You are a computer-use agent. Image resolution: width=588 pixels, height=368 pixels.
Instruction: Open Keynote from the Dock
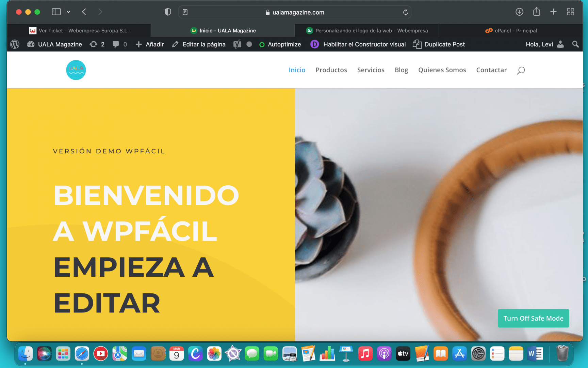pyautogui.click(x=346, y=354)
